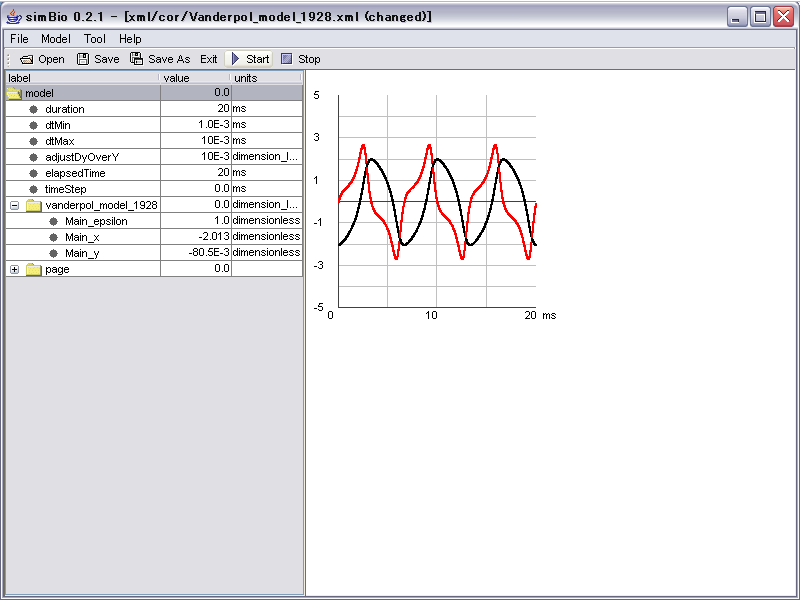The width and height of the screenshot is (800, 600).
Task: Click the Java icon in title bar
Action: 13,17
